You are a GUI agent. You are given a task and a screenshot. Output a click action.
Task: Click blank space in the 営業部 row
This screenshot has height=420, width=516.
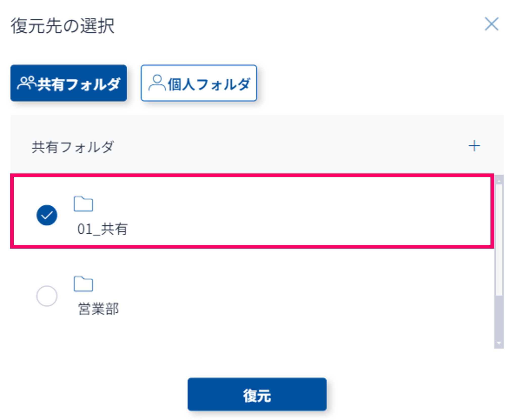point(278,296)
